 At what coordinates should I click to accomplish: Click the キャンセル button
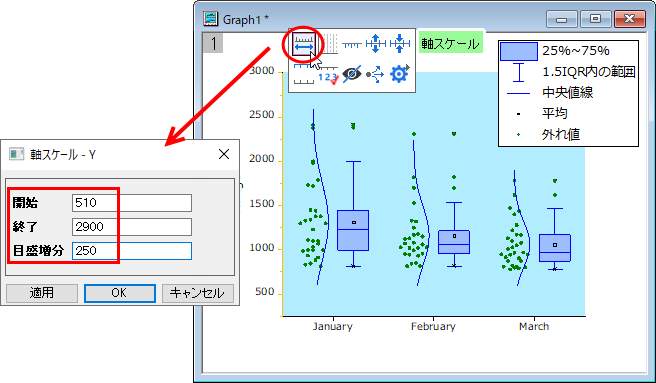(197, 293)
